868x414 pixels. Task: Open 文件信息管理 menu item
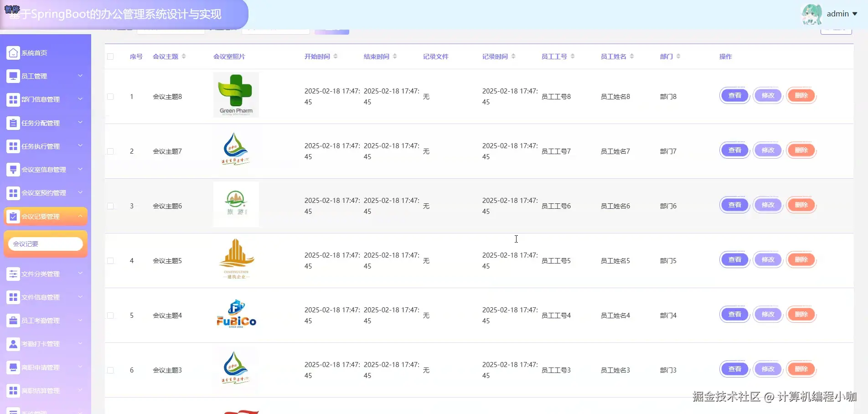point(46,297)
